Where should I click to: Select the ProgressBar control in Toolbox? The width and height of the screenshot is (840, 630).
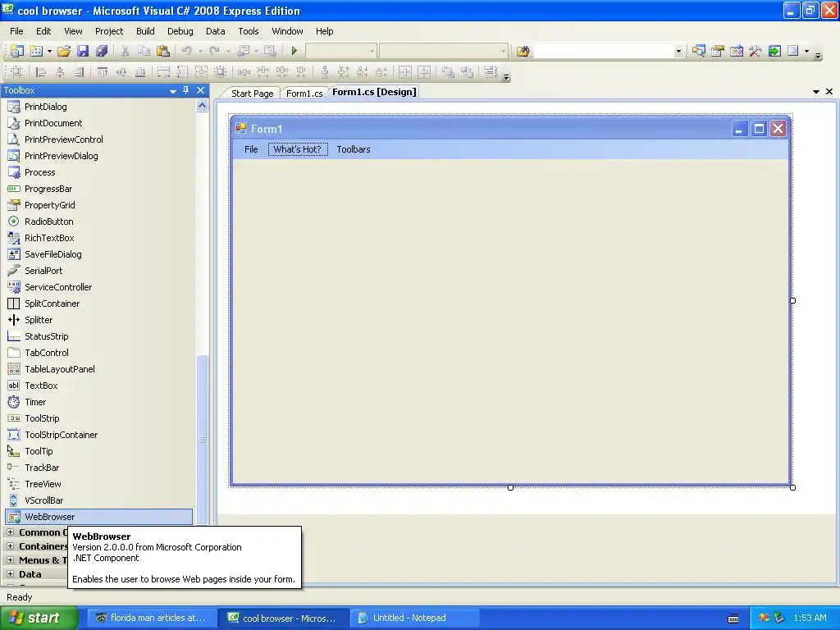pos(99,189)
